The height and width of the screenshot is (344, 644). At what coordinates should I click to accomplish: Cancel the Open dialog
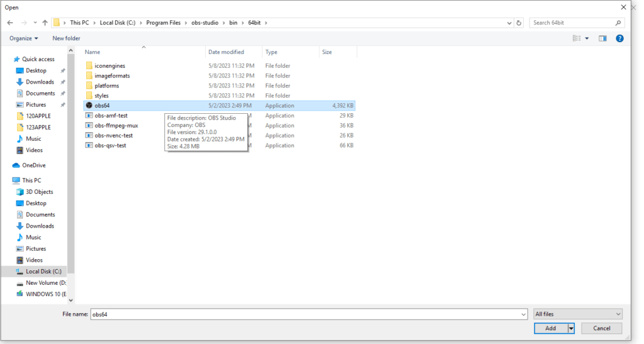pyautogui.click(x=601, y=328)
